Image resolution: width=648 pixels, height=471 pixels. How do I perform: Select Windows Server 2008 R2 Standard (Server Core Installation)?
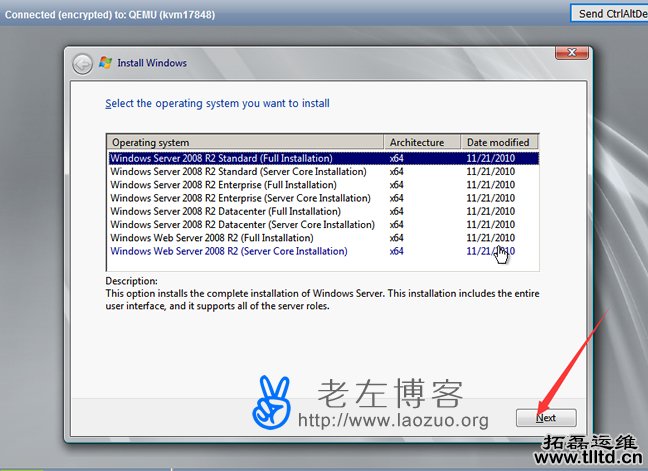pos(324,171)
